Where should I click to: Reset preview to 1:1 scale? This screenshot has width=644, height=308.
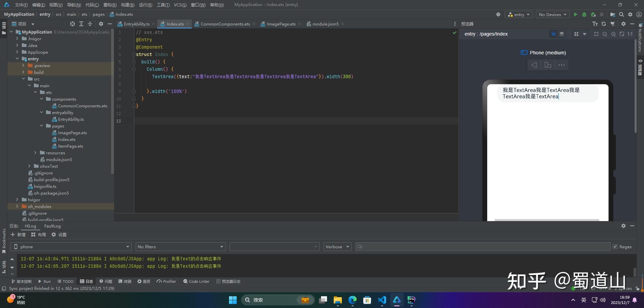tap(630, 34)
